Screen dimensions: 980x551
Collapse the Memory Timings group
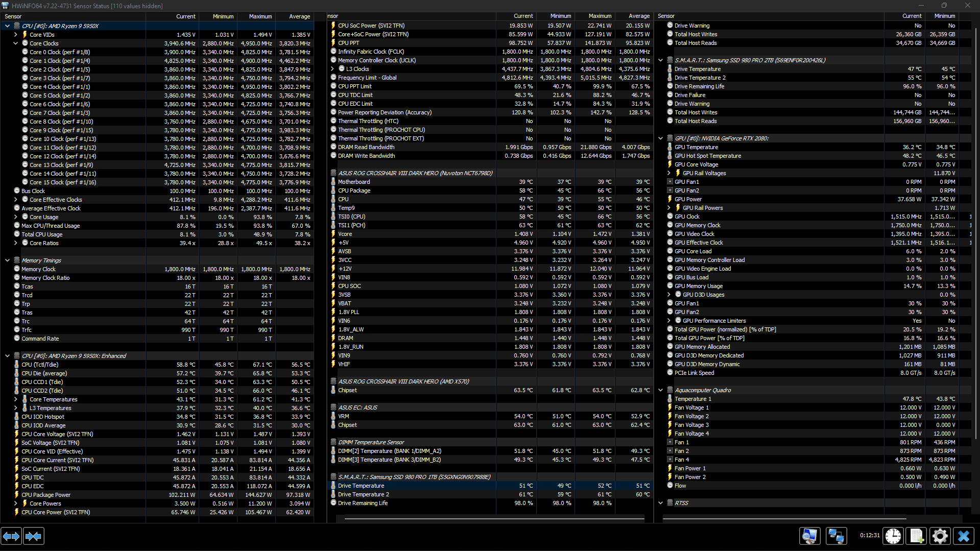(7, 260)
